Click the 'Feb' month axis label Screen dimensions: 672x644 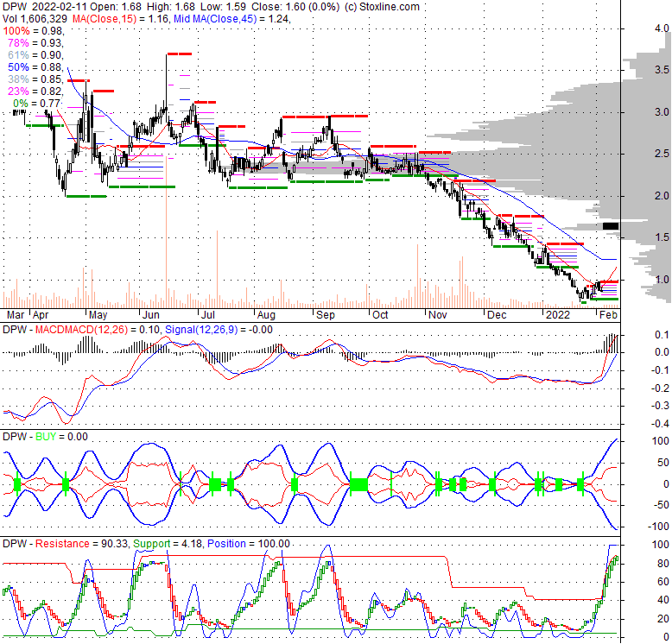pyautogui.click(x=608, y=315)
